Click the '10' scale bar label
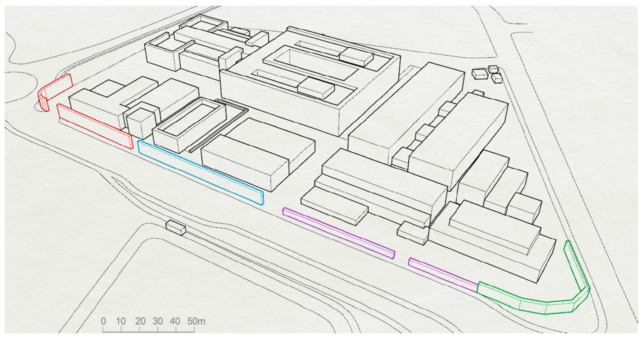The image size is (644, 341). click(x=121, y=321)
